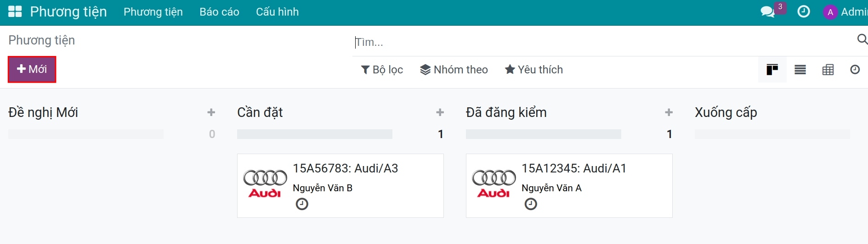
Task: Click the Phương tiện breadcrumb title
Action: pos(42,40)
